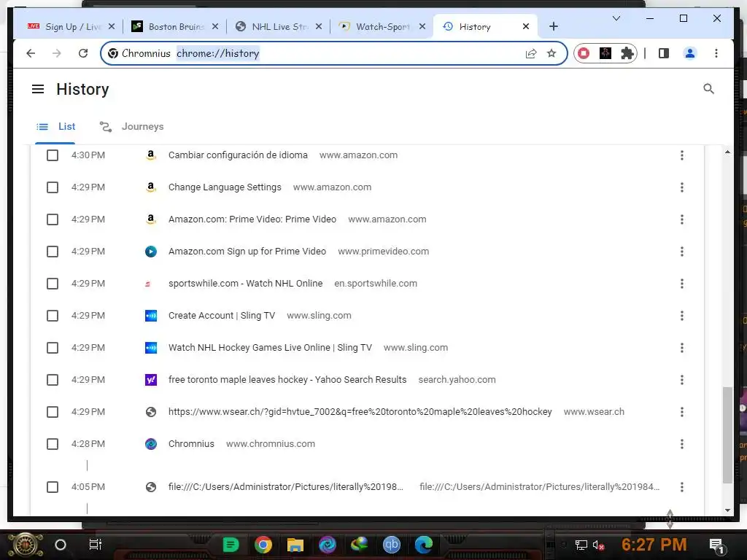This screenshot has width=747, height=560.
Task: Bookmark this page with the star icon
Action: 551,53
